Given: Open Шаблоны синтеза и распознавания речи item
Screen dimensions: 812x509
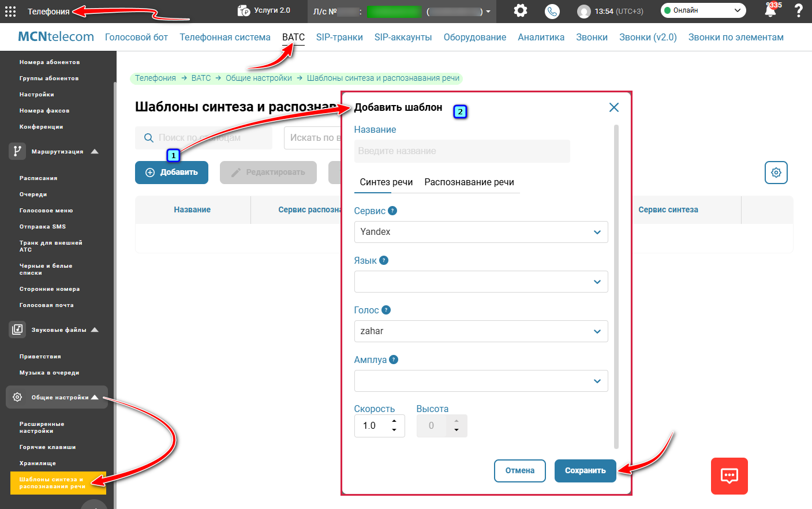Looking at the screenshot, I should (x=58, y=483).
